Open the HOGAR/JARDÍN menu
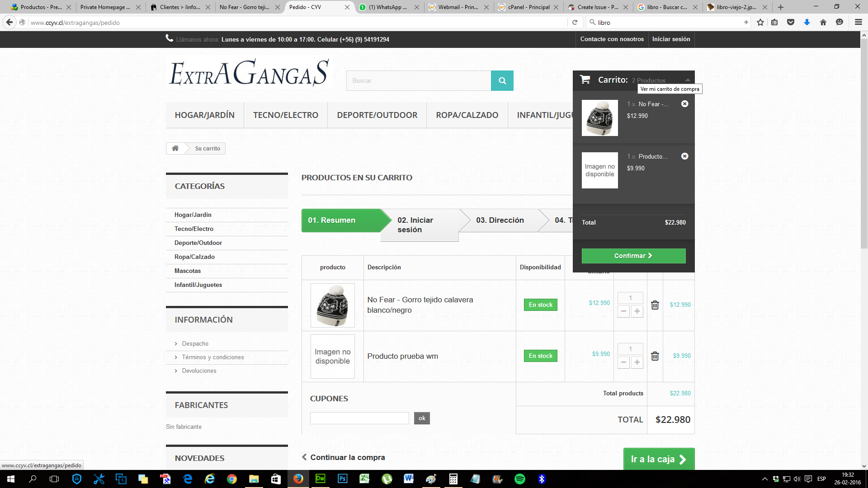The image size is (868, 488). (x=204, y=115)
